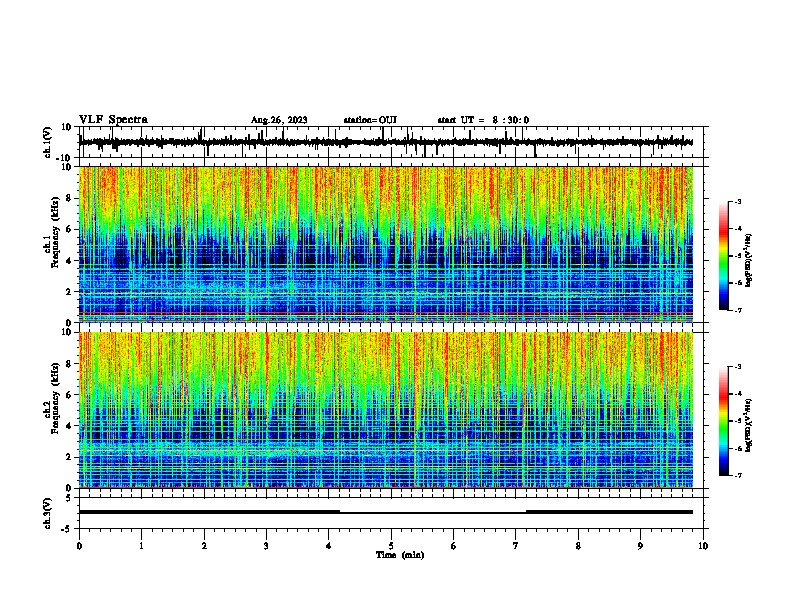The image size is (792, 612).
Task: Click the "8" kHz tick on ch.1 spectrogram axis
Action: point(69,198)
